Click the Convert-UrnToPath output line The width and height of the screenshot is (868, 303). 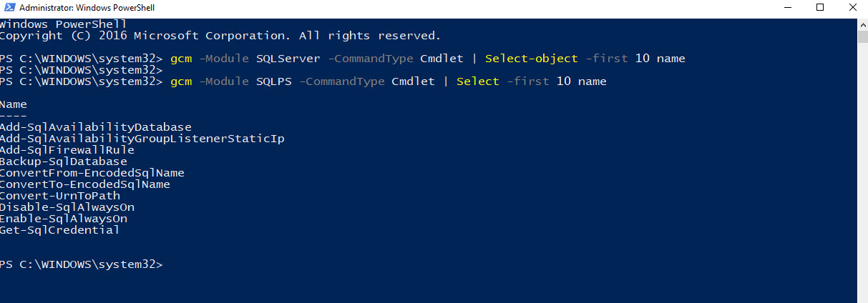(x=59, y=196)
